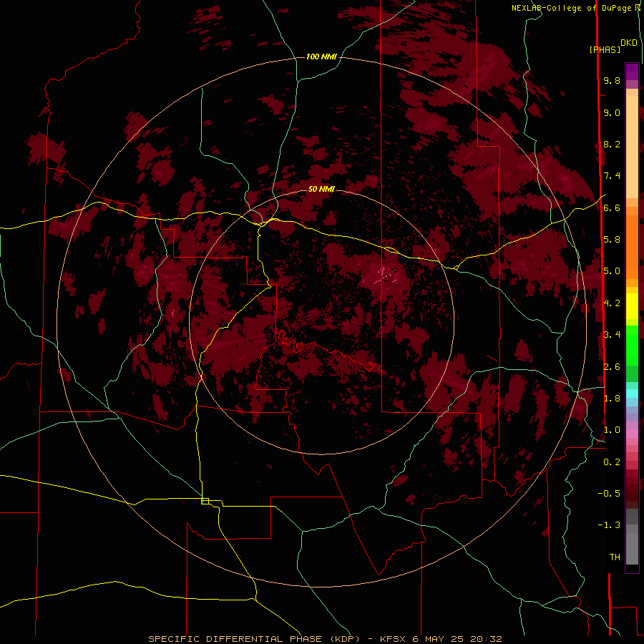Click the 5.8 scale value
644x644 pixels.
pos(612,240)
